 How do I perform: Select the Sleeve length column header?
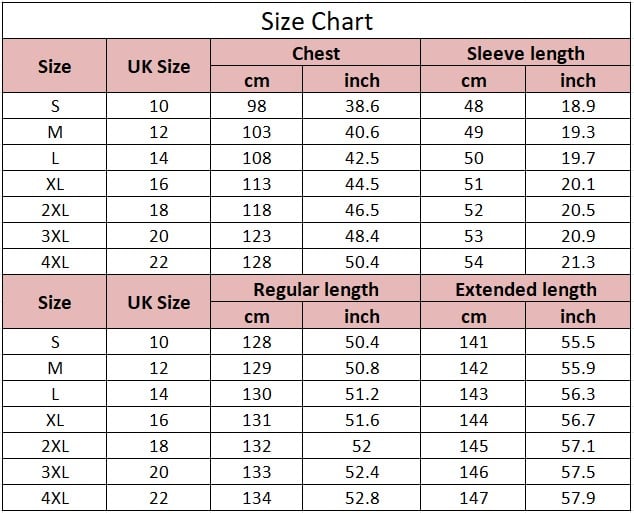pyautogui.click(x=526, y=54)
